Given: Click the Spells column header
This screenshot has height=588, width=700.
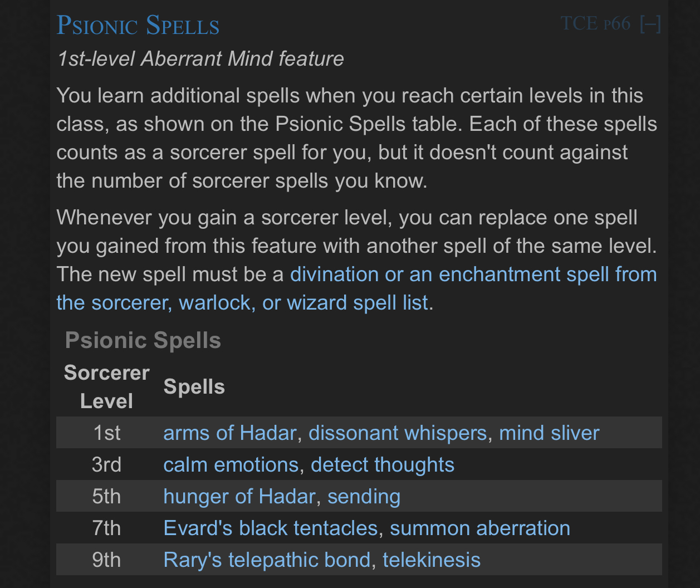Looking at the screenshot, I should click(x=194, y=387).
